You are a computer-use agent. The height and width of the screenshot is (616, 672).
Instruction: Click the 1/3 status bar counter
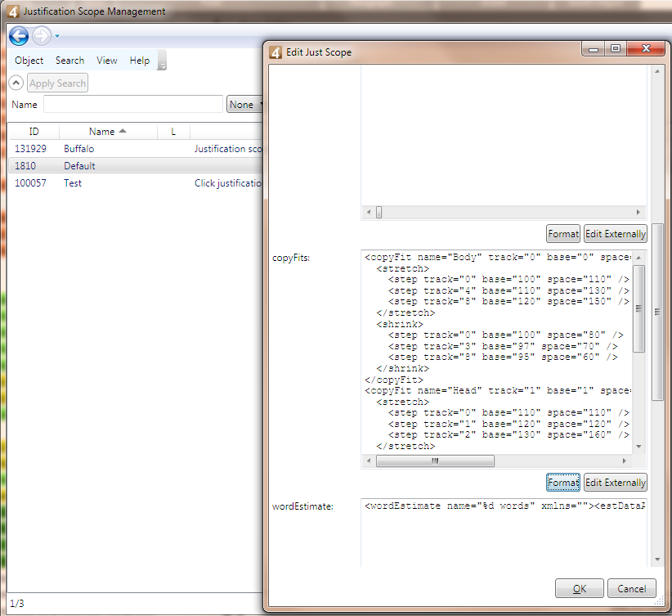click(17, 604)
